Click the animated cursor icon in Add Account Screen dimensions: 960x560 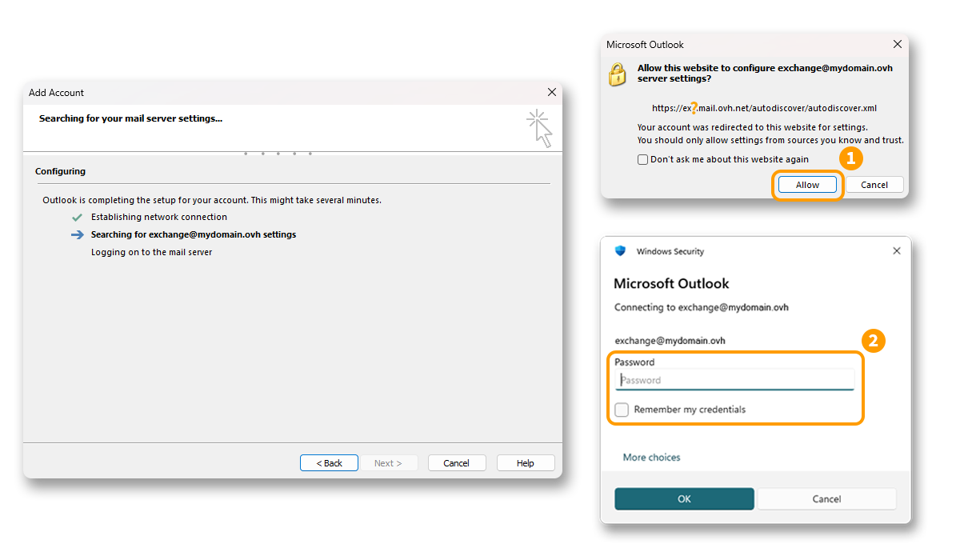pyautogui.click(x=541, y=128)
